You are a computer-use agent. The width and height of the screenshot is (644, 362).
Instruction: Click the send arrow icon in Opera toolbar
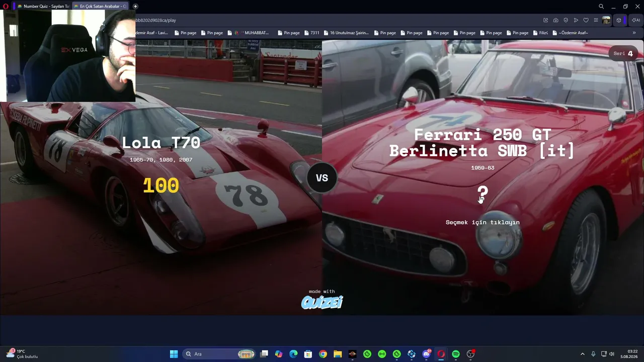tap(576, 20)
